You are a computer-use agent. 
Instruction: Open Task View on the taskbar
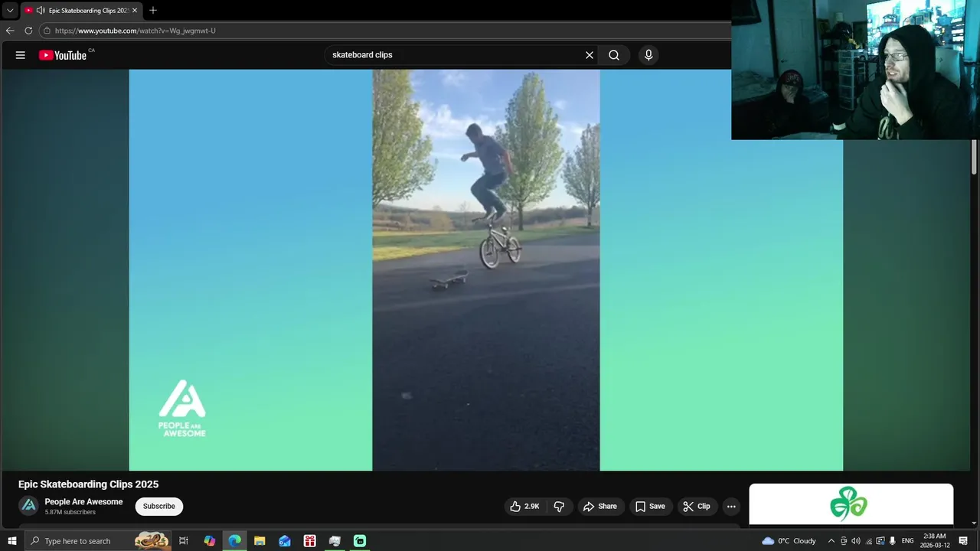(x=184, y=541)
